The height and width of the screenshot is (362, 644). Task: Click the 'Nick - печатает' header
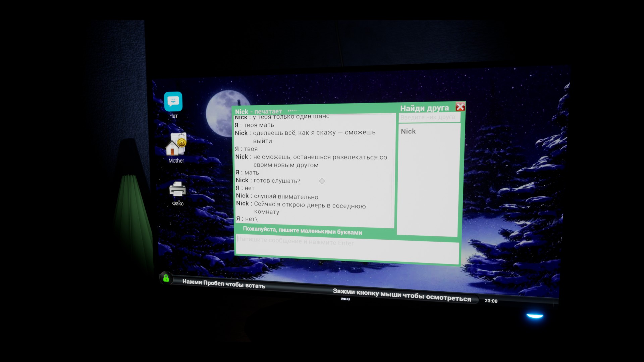[x=258, y=112]
